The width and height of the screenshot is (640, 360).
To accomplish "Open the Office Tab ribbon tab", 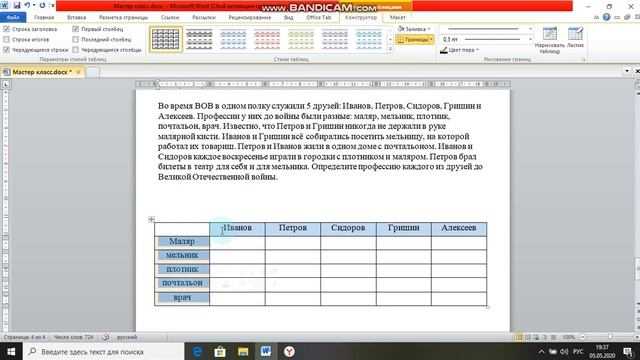I will point(319,18).
